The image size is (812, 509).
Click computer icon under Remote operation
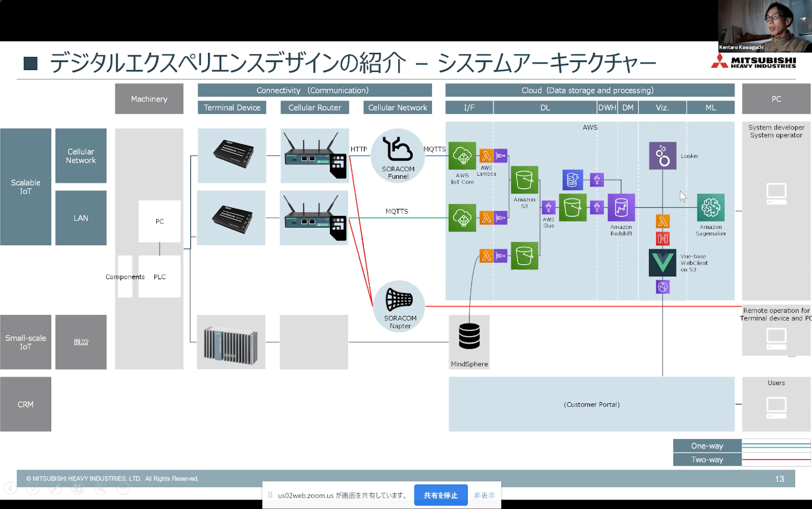point(776,338)
